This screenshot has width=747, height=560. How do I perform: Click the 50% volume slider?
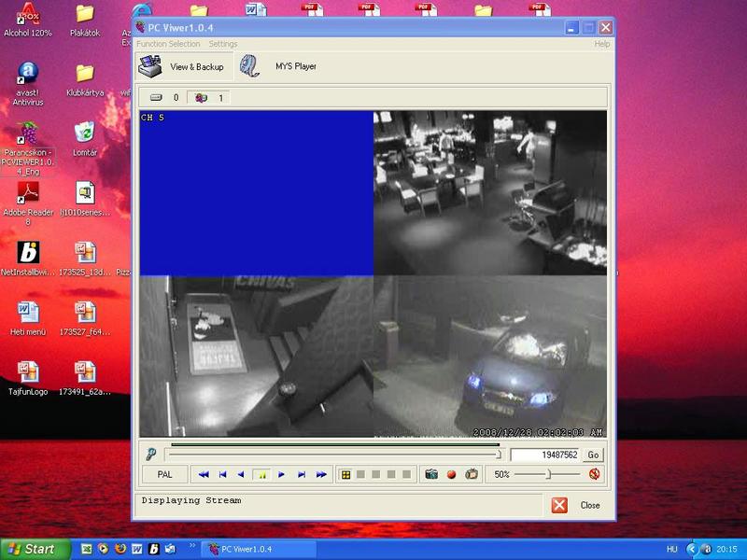tap(549, 474)
